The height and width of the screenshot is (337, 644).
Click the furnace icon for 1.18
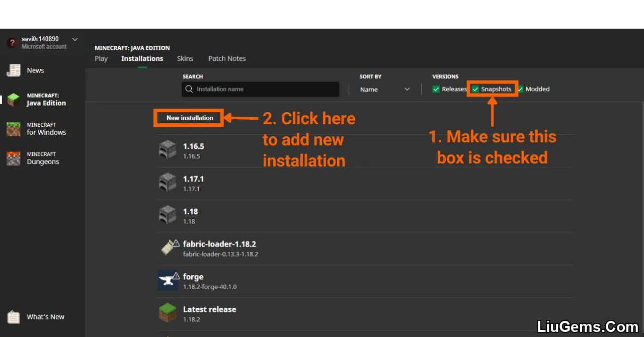coord(168,215)
